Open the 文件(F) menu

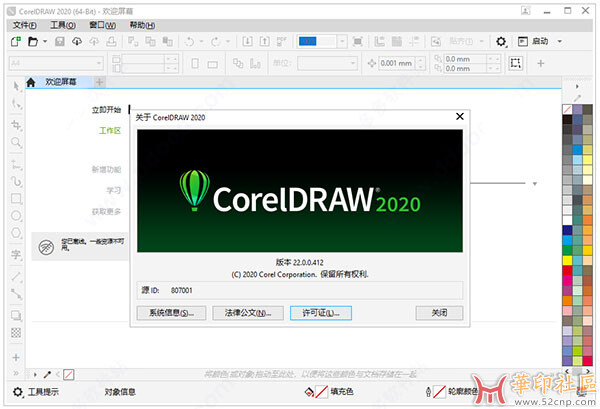coord(25,25)
